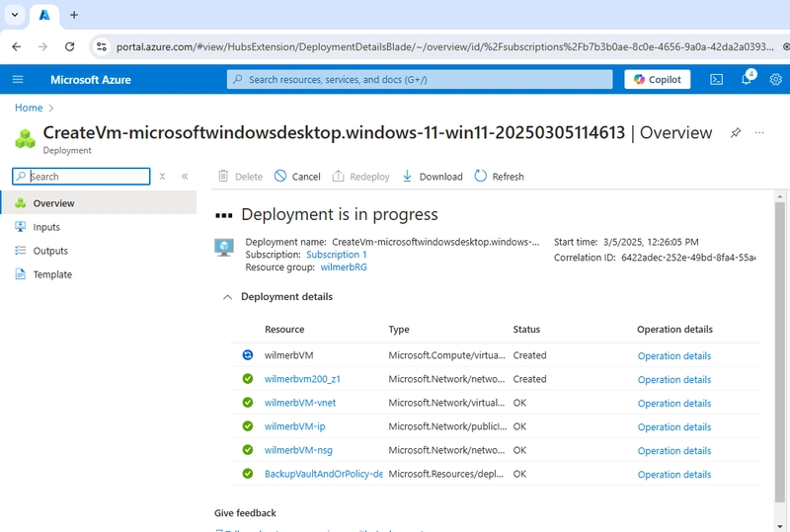
Task: Reload the page with browser refresh
Action: pyautogui.click(x=69, y=46)
